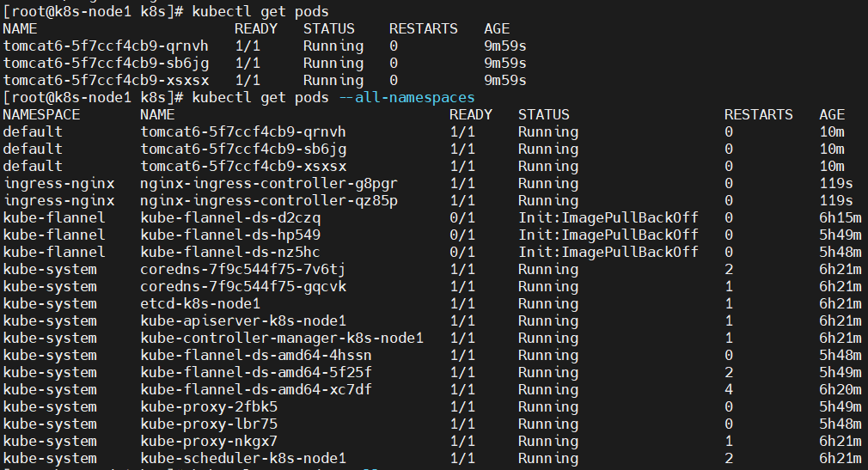This screenshot has width=868, height=470.
Task: Click ingress-nginx namespace of controller-g8pgr row
Action: [58, 183]
